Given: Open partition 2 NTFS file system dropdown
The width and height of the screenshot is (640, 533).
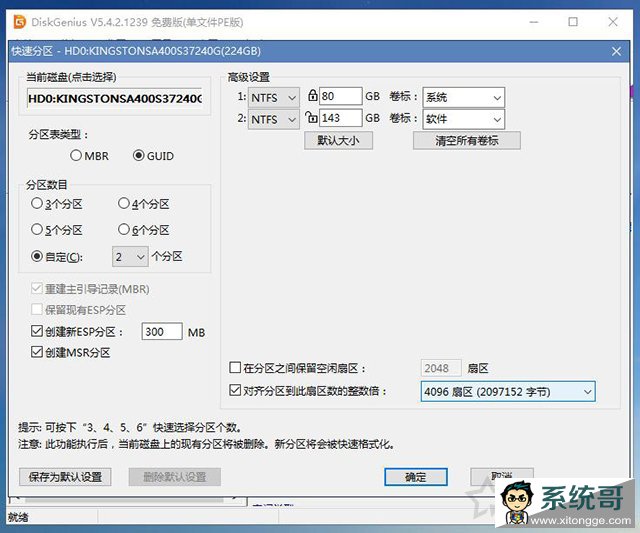Looking at the screenshot, I should tap(273, 119).
